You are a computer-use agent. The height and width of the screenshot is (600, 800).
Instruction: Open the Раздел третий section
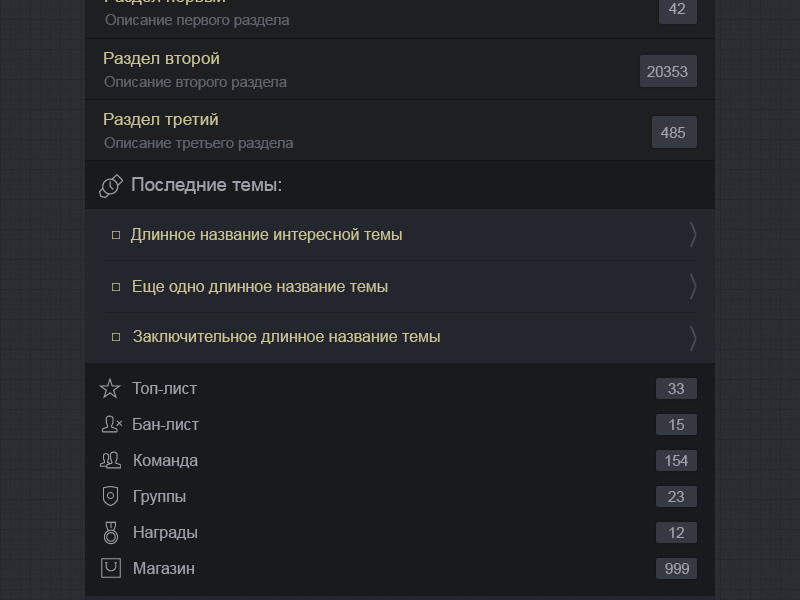pos(161,120)
